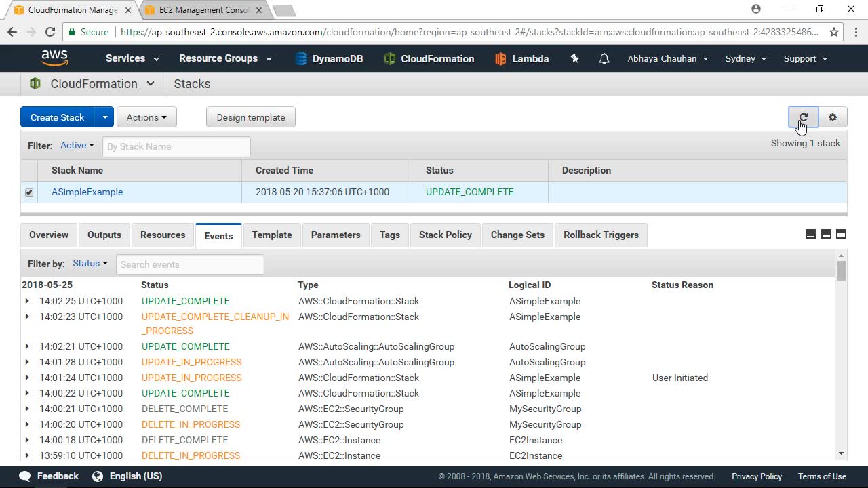Click the events scrollbar down arrow

coord(842,453)
